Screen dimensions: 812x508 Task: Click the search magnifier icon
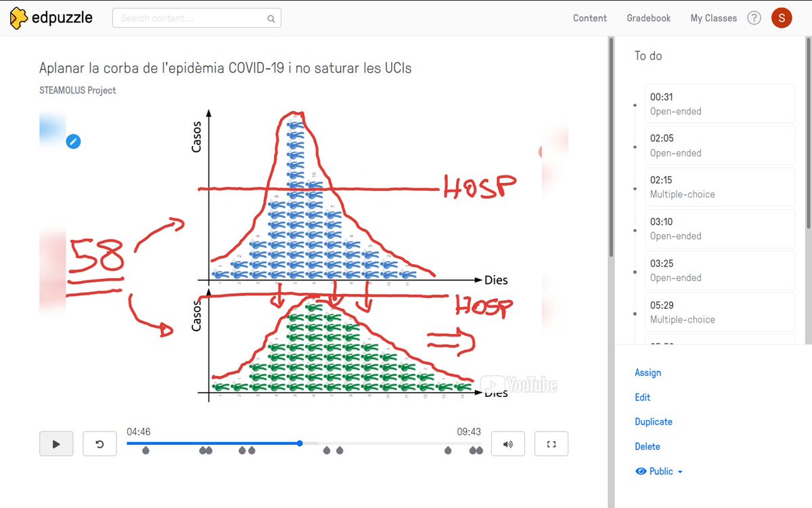pos(271,19)
